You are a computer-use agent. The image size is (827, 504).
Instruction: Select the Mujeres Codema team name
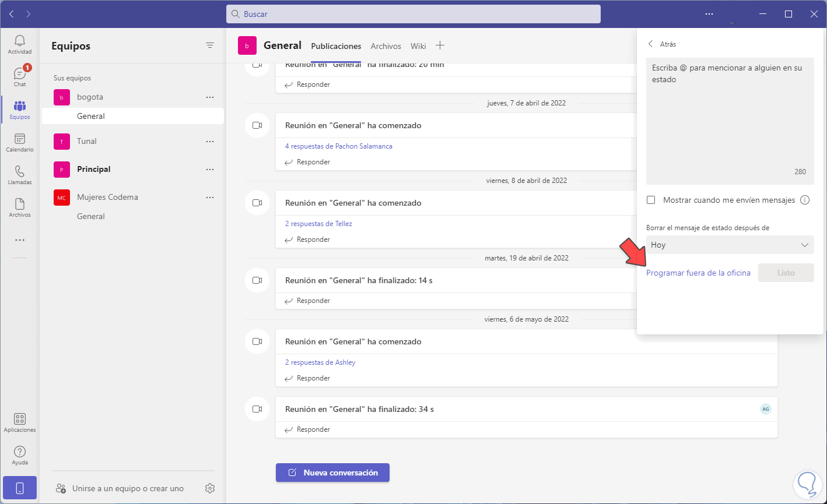pyautogui.click(x=107, y=198)
